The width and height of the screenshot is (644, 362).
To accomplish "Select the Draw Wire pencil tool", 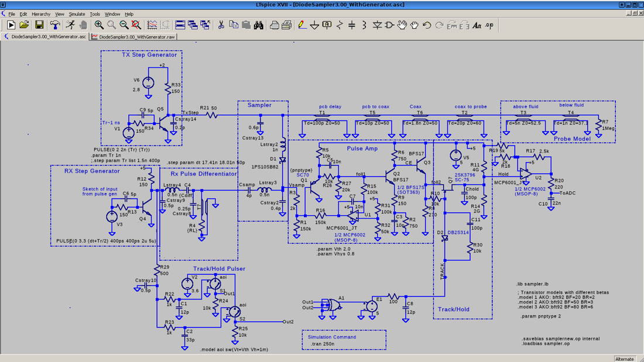I will (x=302, y=25).
